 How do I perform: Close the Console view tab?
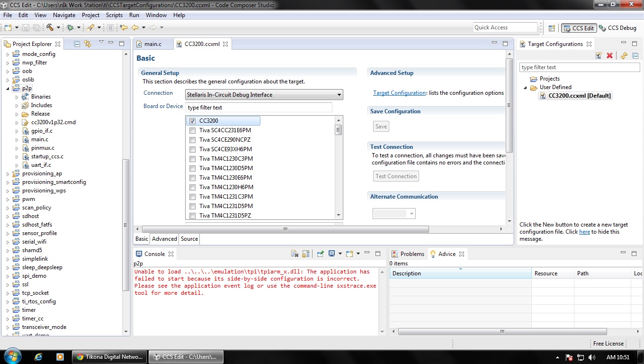171,254
